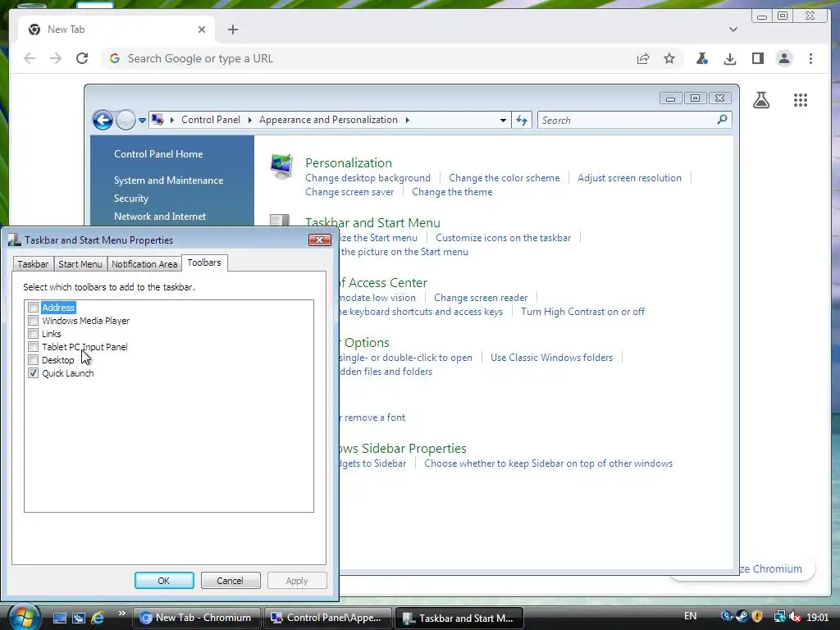
Task: Click OK in the Taskbar Properties dialog
Action: [x=164, y=581]
